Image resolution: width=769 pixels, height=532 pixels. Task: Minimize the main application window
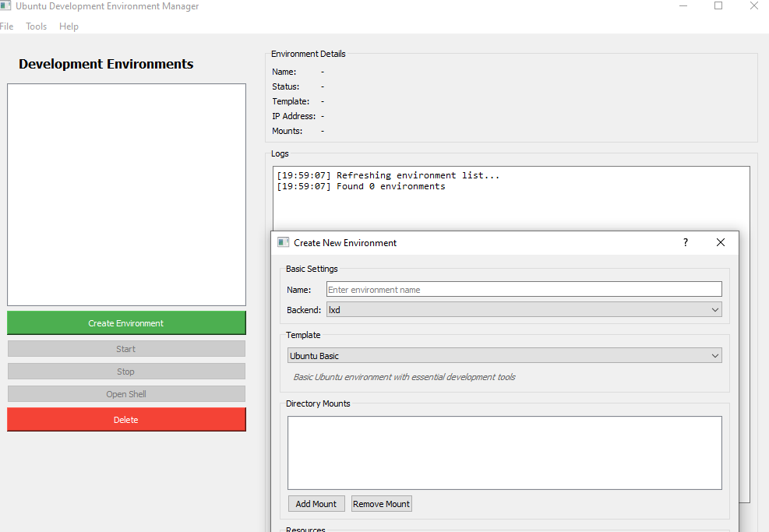point(683,6)
